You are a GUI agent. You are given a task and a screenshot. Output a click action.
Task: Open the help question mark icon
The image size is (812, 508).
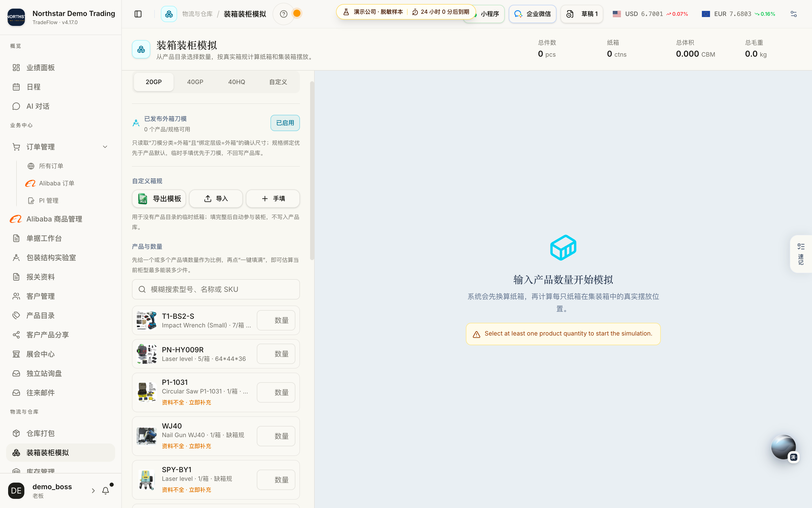pos(283,14)
